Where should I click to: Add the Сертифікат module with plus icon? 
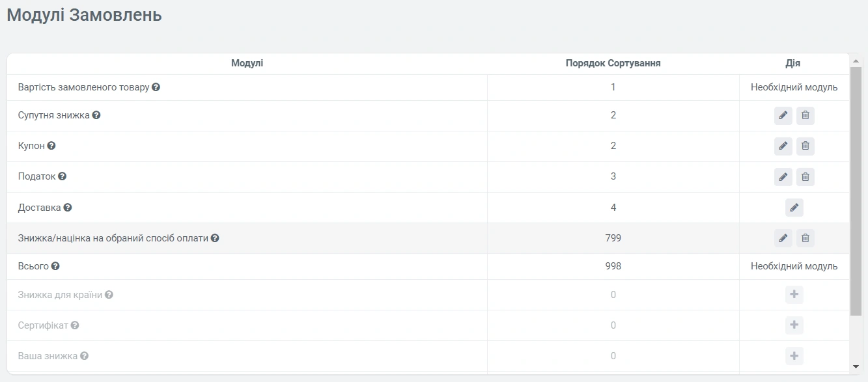[x=794, y=325]
